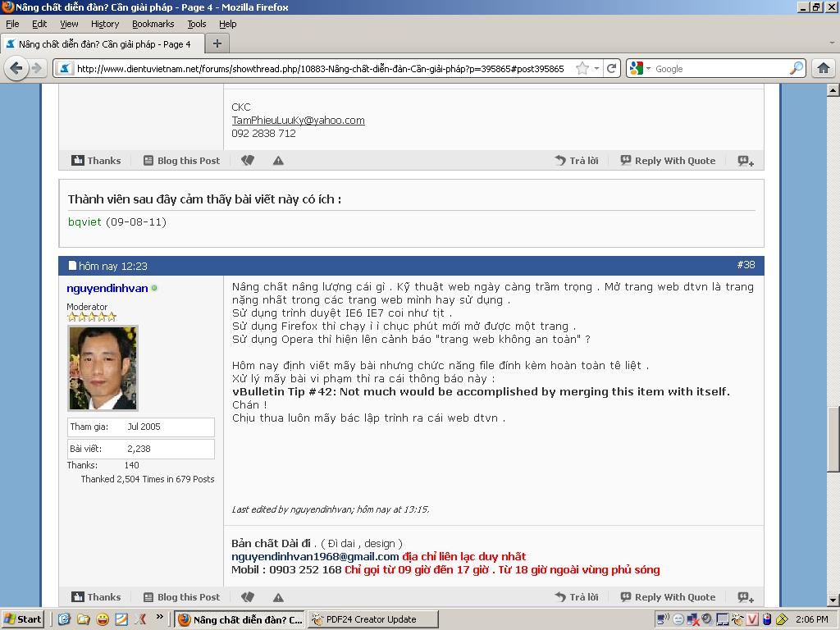Click the scrollbar up arrow

pyautogui.click(x=833, y=89)
